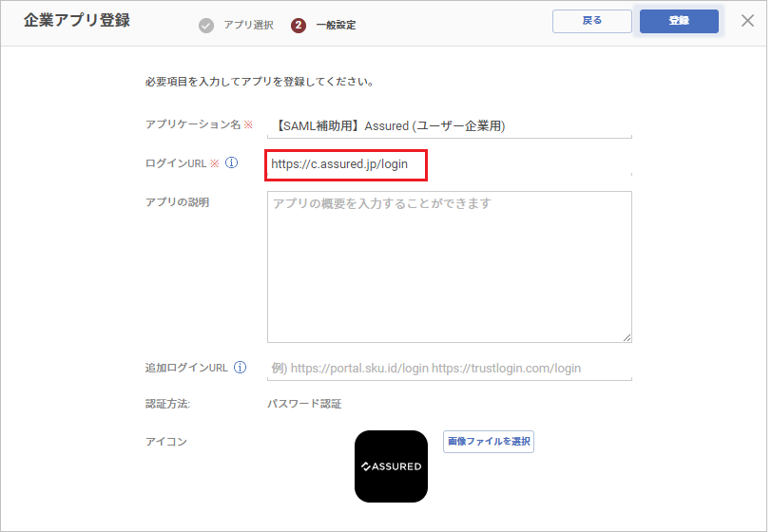Click the 追加ログインURL input field
The image size is (772, 532).
(x=449, y=368)
